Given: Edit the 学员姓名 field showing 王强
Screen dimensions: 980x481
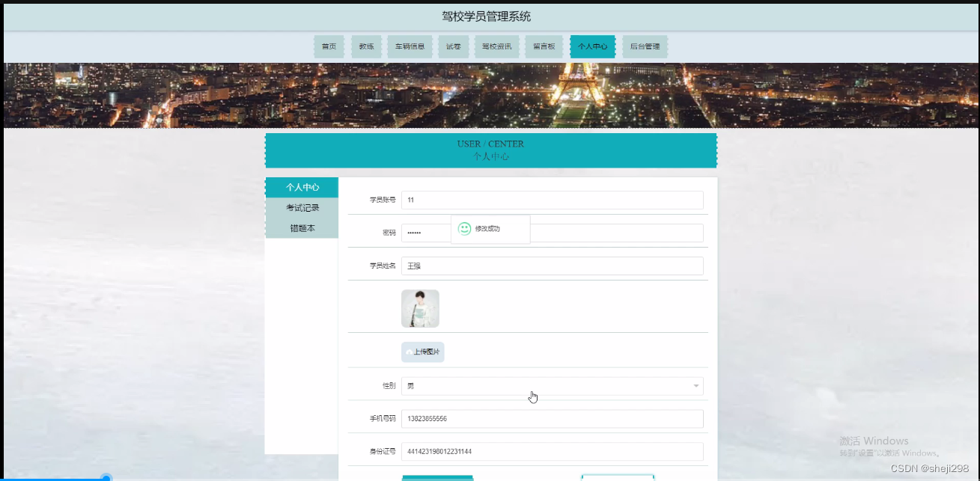Looking at the screenshot, I should [552, 266].
